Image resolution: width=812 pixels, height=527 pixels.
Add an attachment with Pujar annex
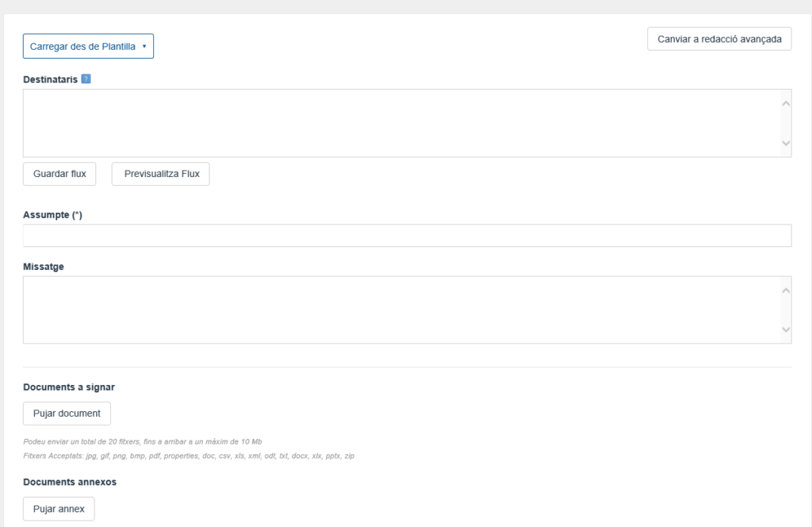[x=59, y=509]
